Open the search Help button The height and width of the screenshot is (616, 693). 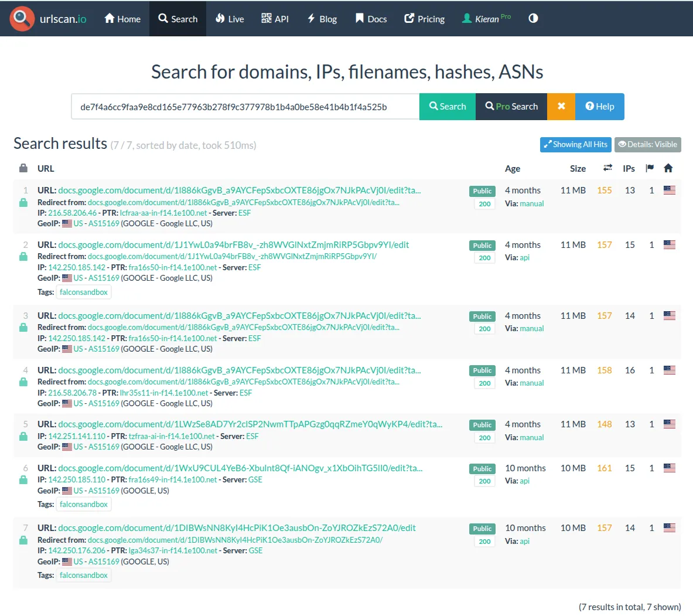click(x=600, y=107)
